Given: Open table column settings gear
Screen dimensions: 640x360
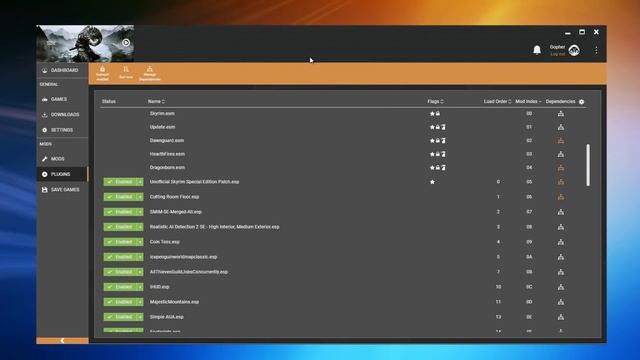Looking at the screenshot, I should (x=582, y=102).
